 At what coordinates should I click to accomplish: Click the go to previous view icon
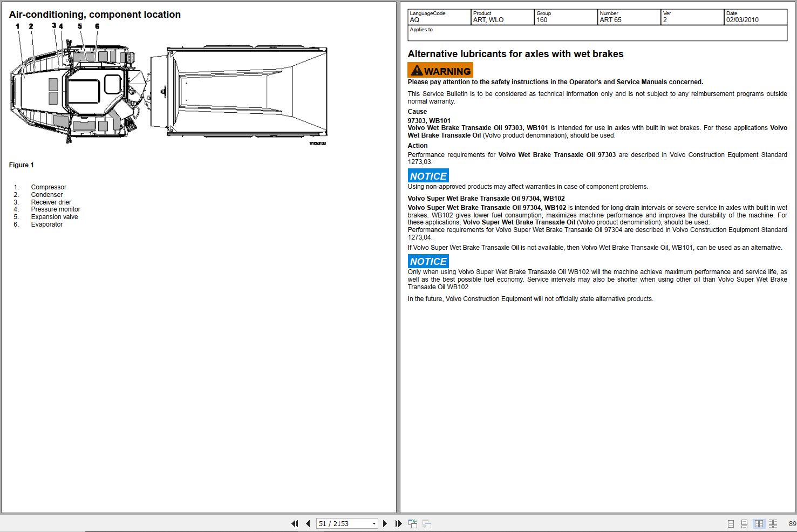[x=413, y=523]
